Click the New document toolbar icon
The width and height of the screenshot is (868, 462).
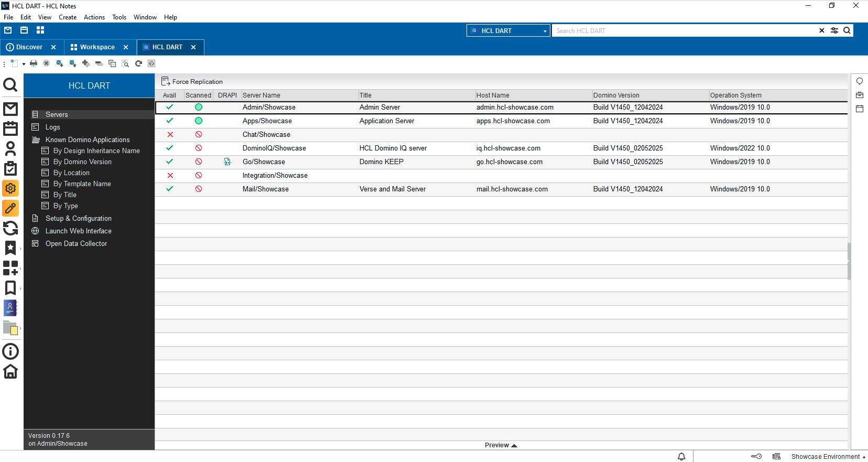[14, 63]
